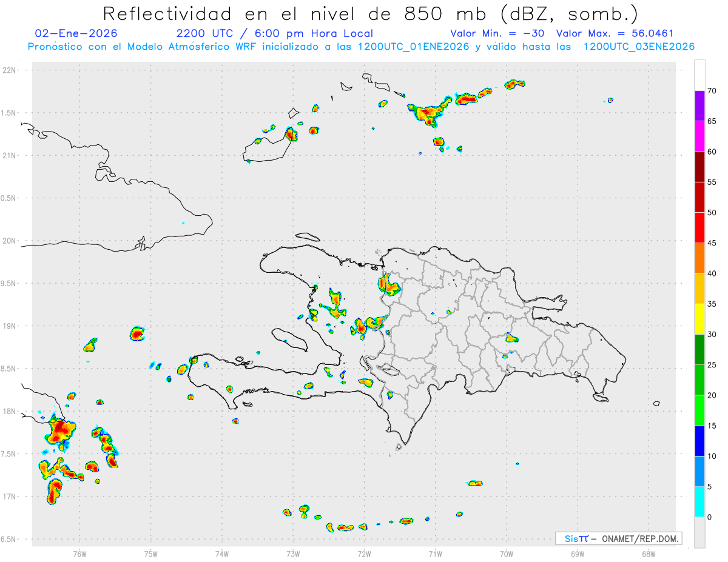Pick the cyan 0–5 dBZ color bar segment
The width and height of the screenshot is (728, 562).
pyautogui.click(x=699, y=502)
